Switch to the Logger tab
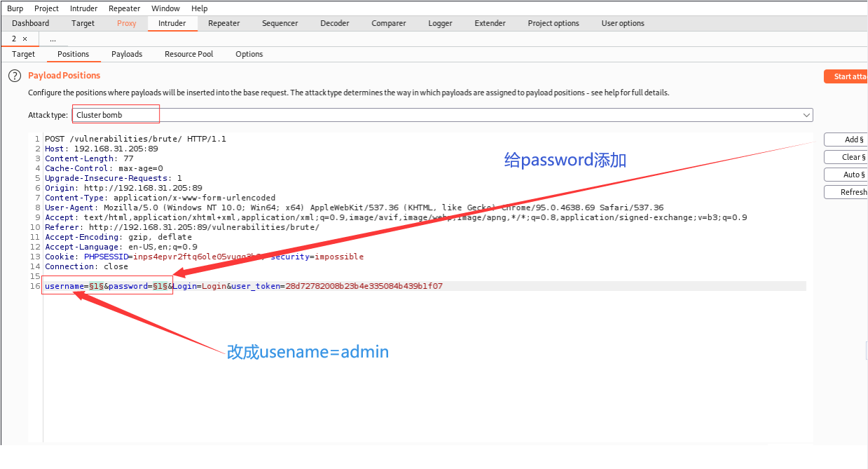This screenshot has width=868, height=469. (x=441, y=23)
